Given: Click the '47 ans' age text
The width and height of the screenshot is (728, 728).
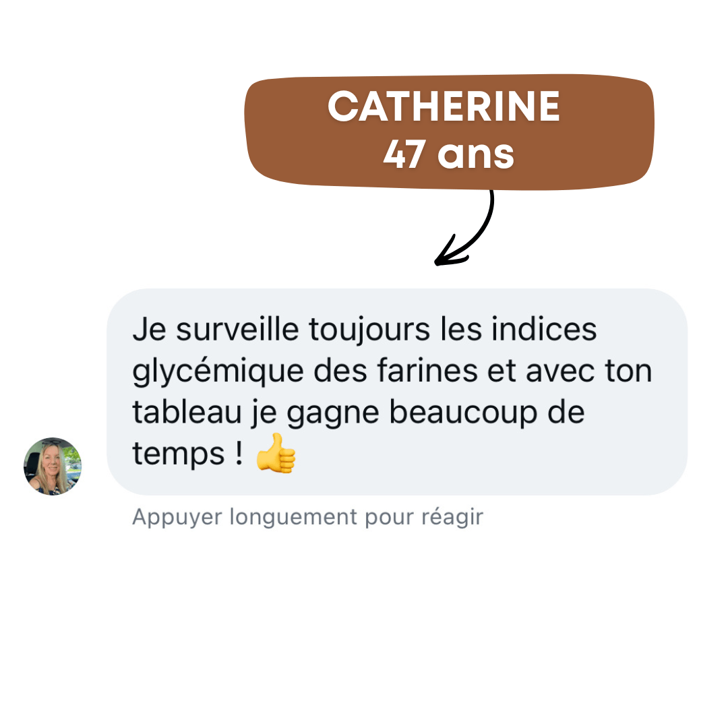Looking at the screenshot, I should click(448, 154).
